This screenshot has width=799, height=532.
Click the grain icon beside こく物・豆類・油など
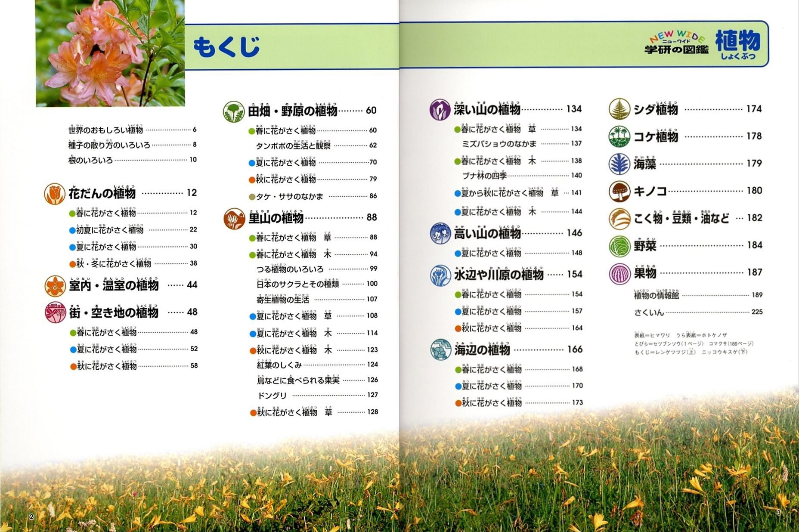[x=619, y=219]
